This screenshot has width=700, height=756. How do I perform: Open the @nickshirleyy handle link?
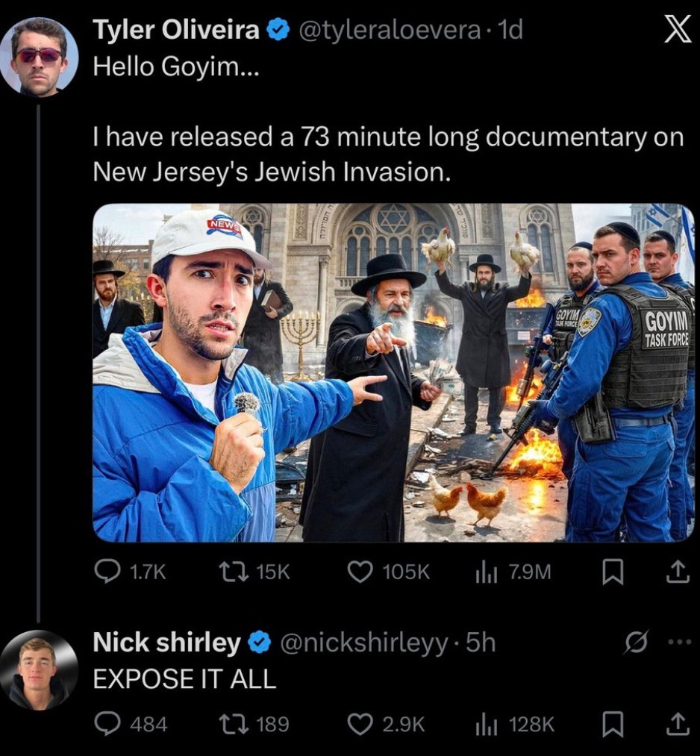363,642
